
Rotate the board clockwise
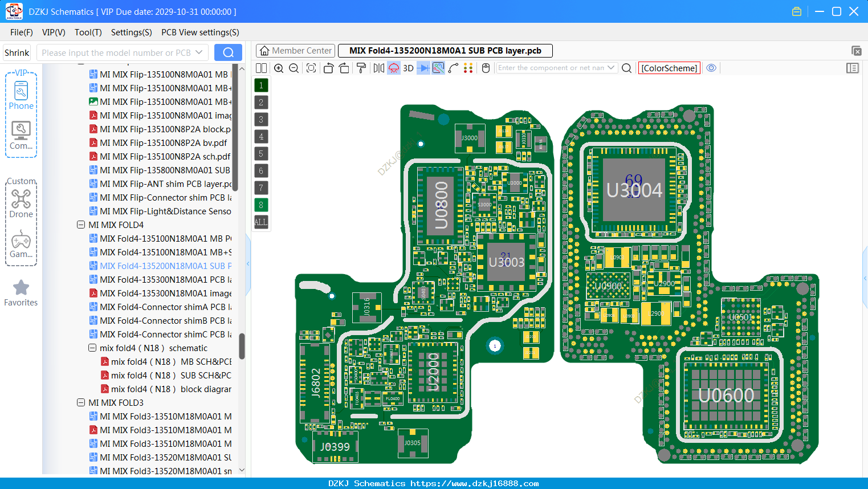pyautogui.click(x=344, y=68)
